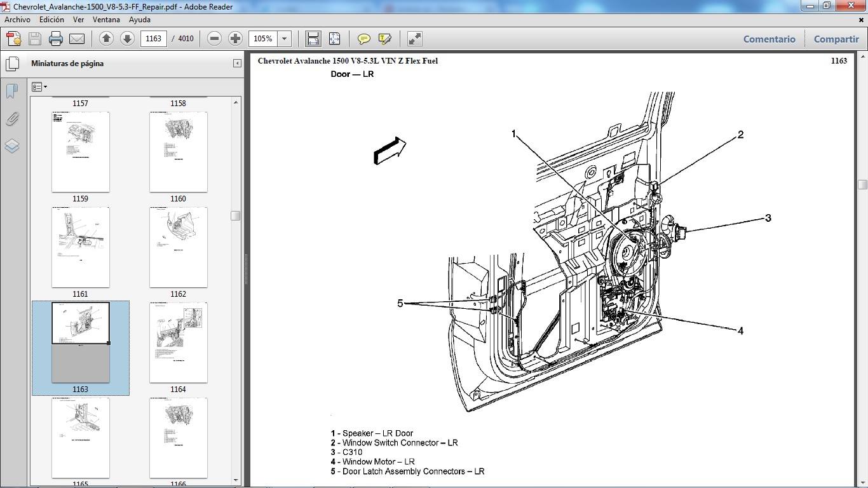
Task: Zoom out with the minus button
Action: click(x=214, y=39)
